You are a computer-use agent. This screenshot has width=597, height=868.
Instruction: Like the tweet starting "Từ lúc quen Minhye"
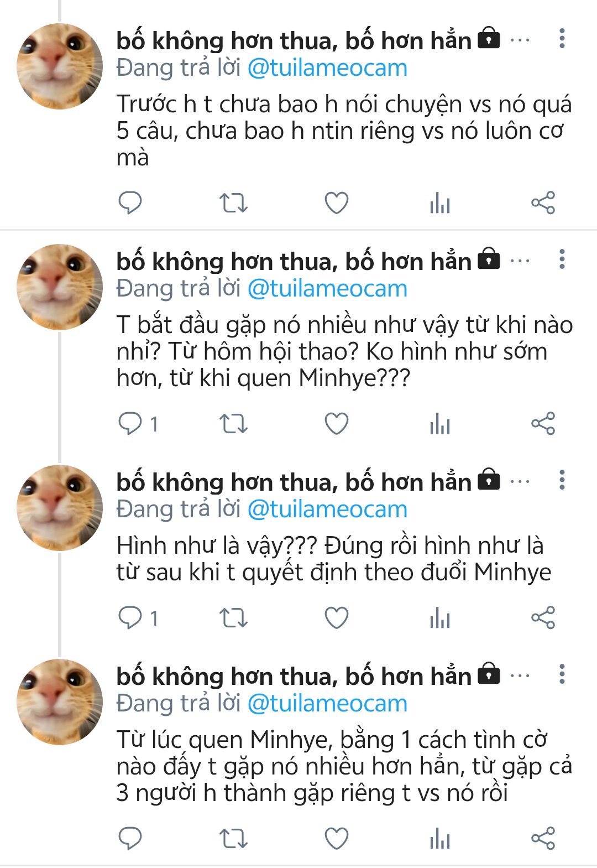click(336, 838)
